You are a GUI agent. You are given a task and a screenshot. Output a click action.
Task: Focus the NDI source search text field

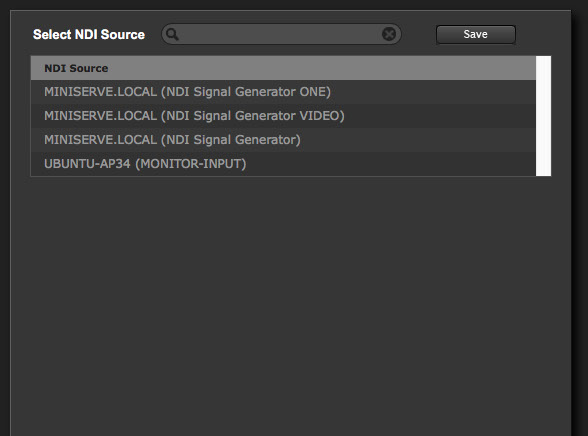tap(280, 34)
